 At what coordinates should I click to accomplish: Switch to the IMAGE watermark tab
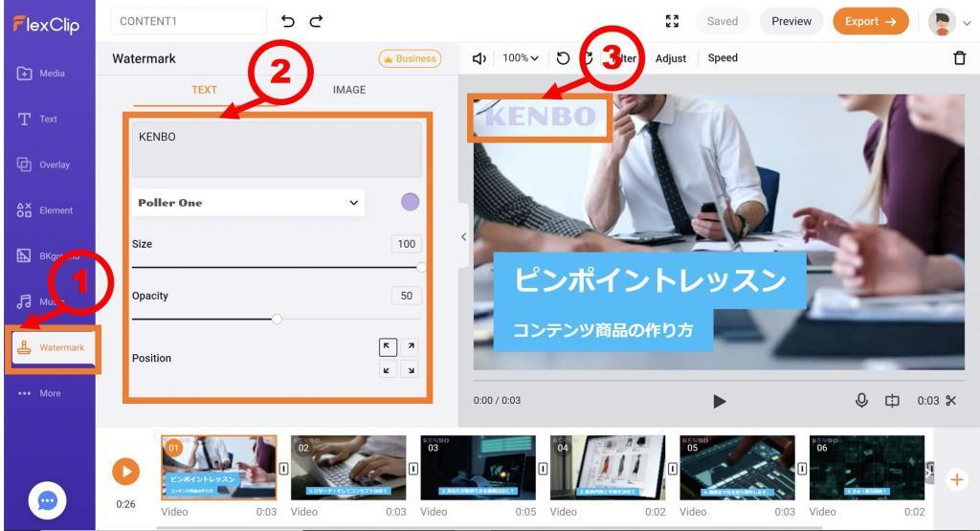(x=348, y=90)
